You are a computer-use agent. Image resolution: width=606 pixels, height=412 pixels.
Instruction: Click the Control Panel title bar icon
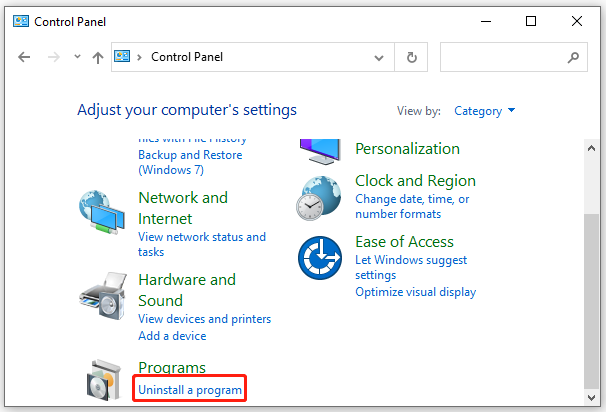pyautogui.click(x=21, y=21)
